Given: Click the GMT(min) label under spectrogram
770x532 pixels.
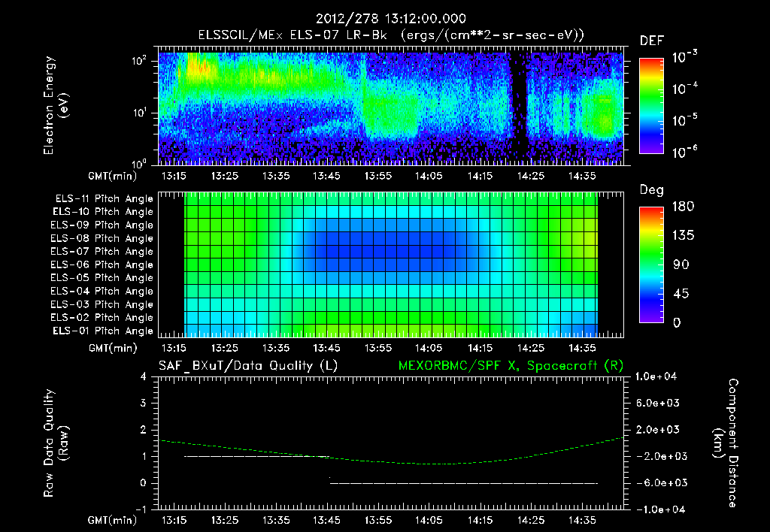Looking at the screenshot, I should point(113,176).
